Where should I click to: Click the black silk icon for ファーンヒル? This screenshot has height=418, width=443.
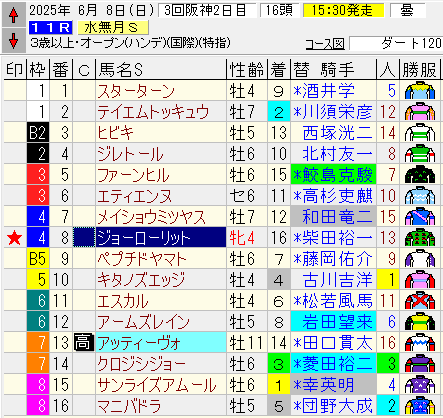pyautogui.click(x=420, y=175)
